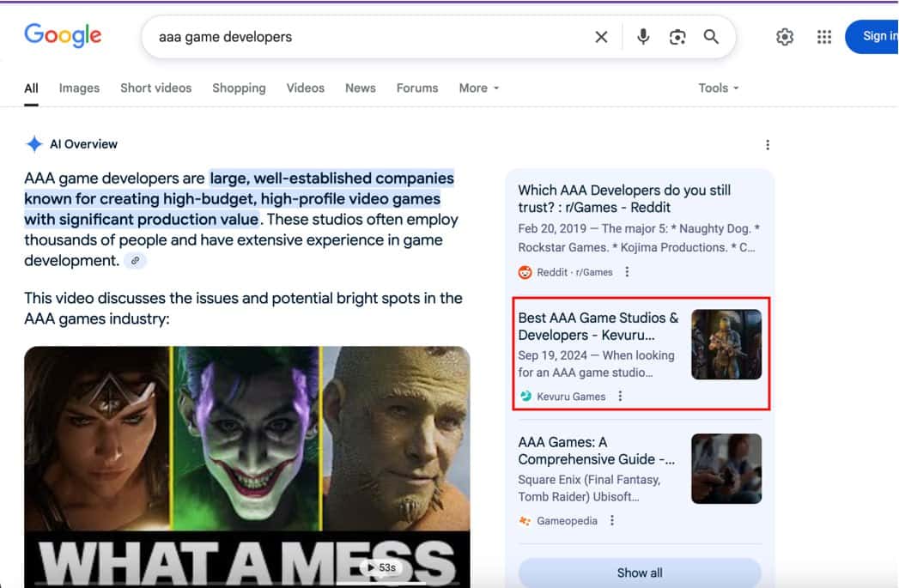Viewport: 899px width, 588px height.
Task: Open AI Overview three-dot options menu
Action: [x=767, y=145]
